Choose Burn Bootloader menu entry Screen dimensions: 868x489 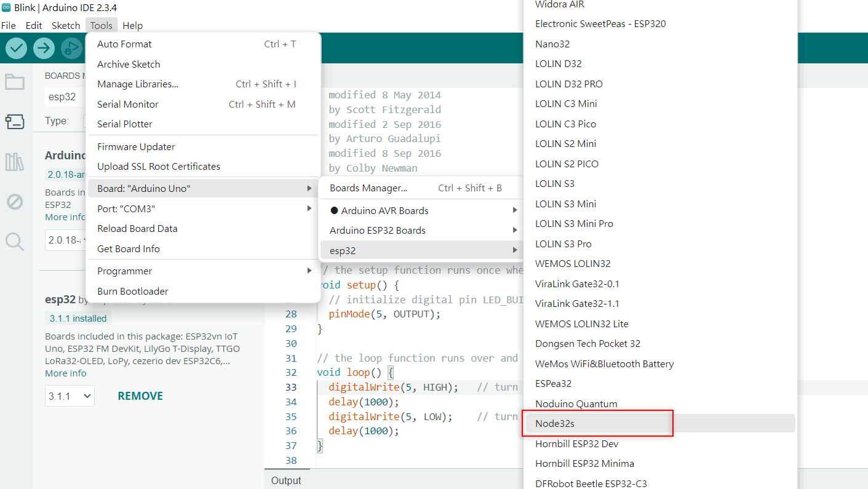coord(204,291)
